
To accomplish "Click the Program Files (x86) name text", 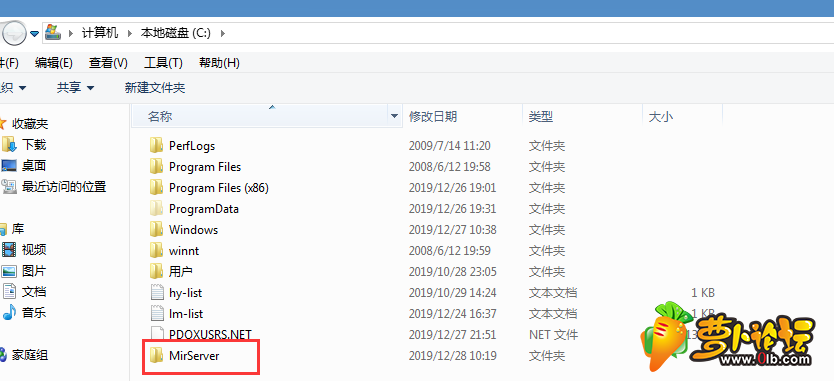I will pyautogui.click(x=219, y=188).
